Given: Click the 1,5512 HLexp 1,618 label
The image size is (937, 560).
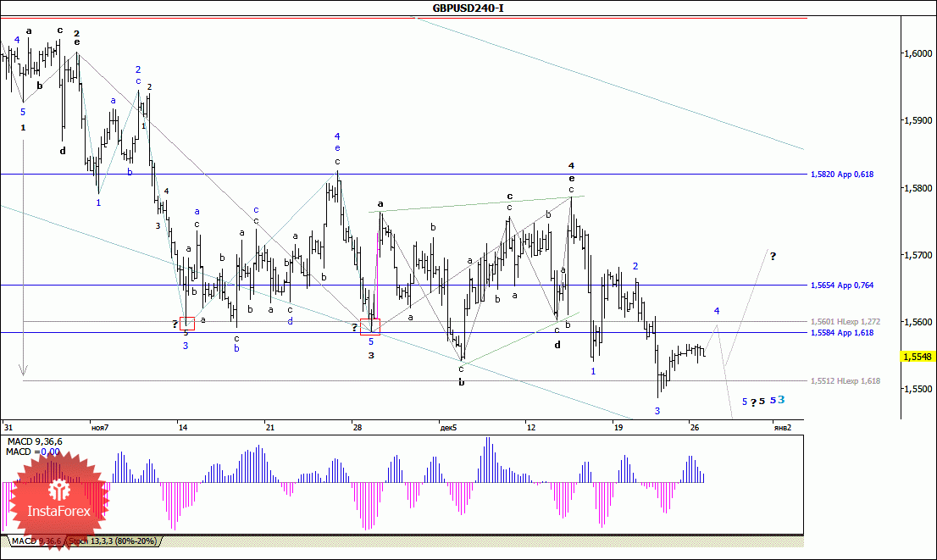Looking at the screenshot, I should point(846,380).
